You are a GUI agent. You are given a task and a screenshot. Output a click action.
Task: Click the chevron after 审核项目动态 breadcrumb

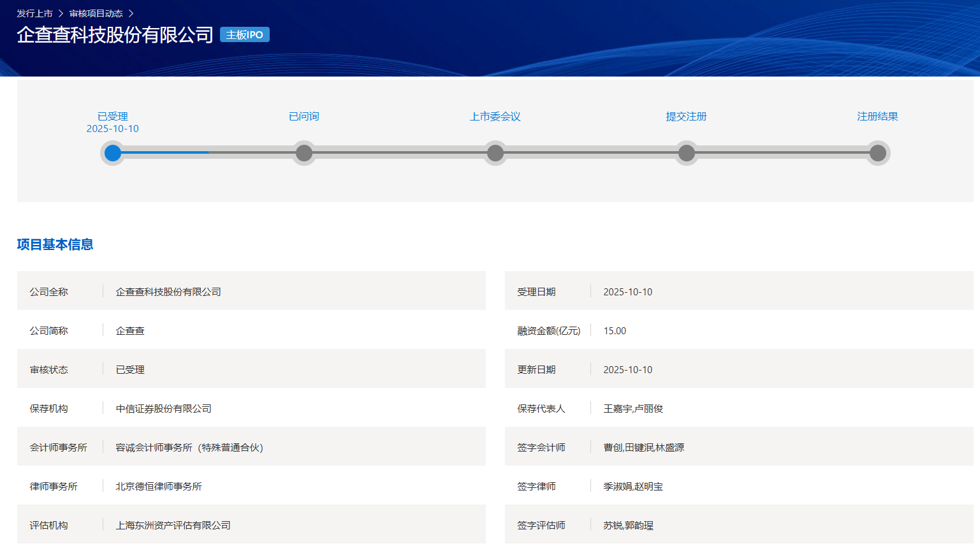[131, 13]
